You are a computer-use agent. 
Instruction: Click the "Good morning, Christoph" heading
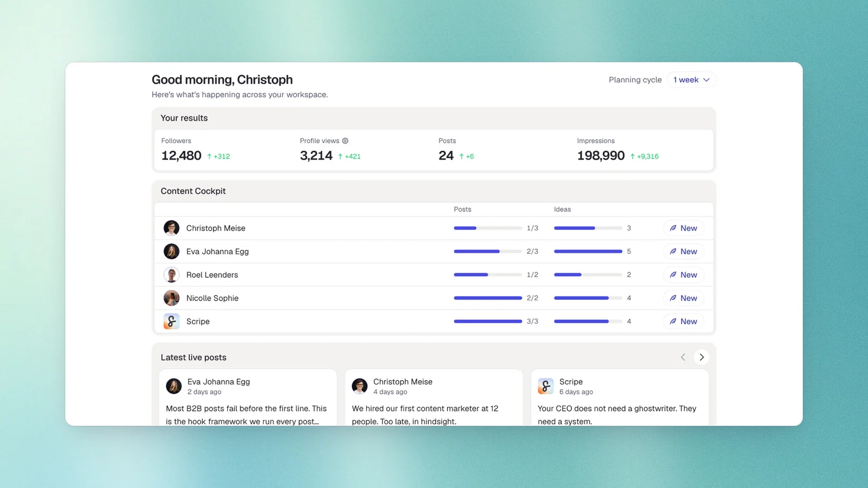tap(222, 80)
